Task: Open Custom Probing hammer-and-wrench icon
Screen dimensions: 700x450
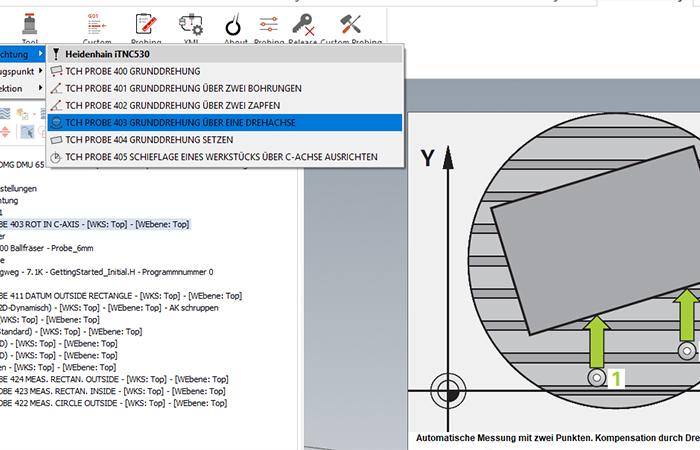Action: pyautogui.click(x=350, y=25)
